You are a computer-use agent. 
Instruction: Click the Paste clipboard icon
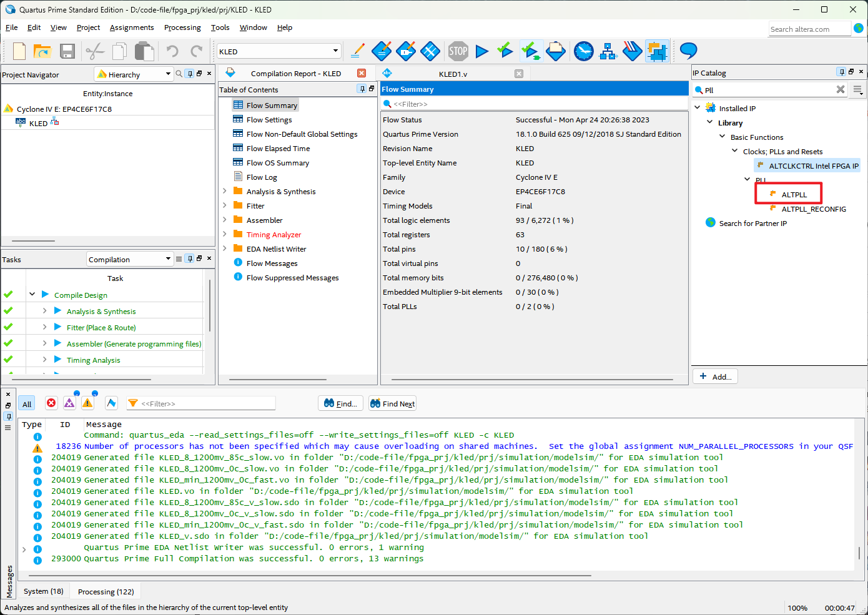point(144,51)
